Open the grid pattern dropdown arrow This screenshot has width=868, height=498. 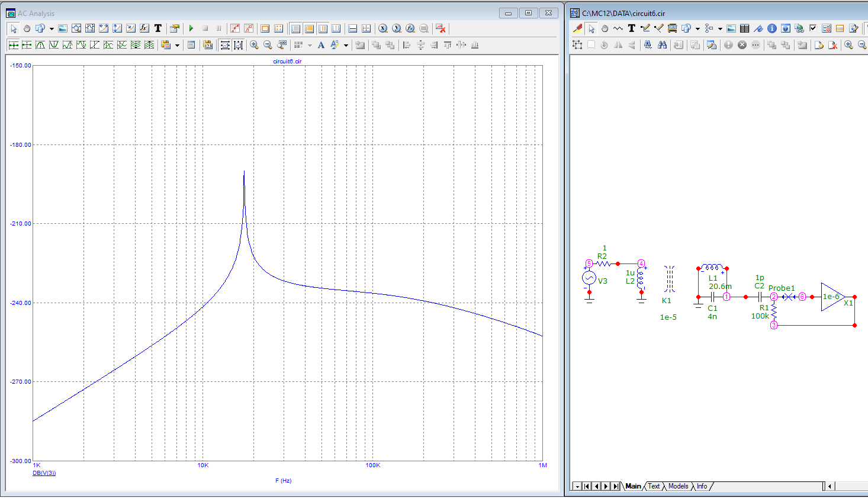(x=310, y=46)
